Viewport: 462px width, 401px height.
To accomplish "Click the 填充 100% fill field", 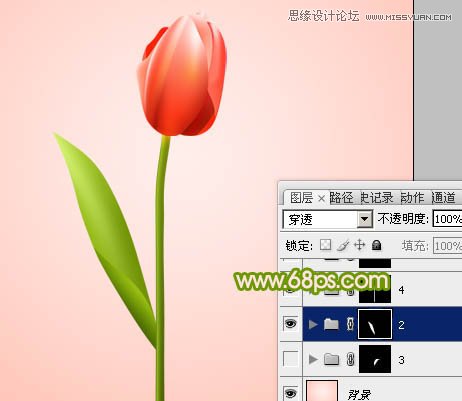I will (x=447, y=246).
